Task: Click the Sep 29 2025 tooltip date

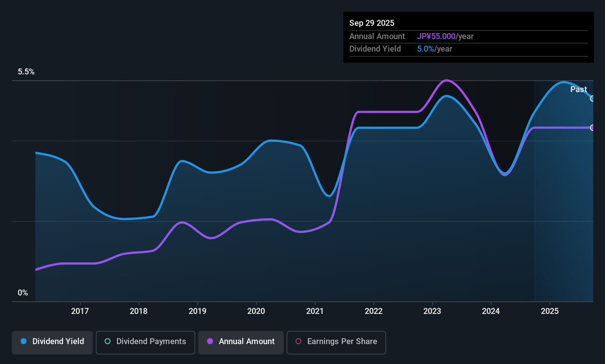Action: pyautogui.click(x=372, y=23)
